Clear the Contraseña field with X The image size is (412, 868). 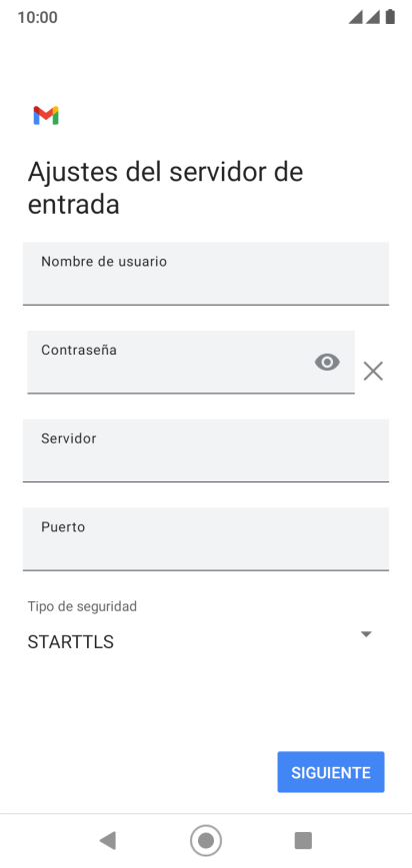click(373, 371)
